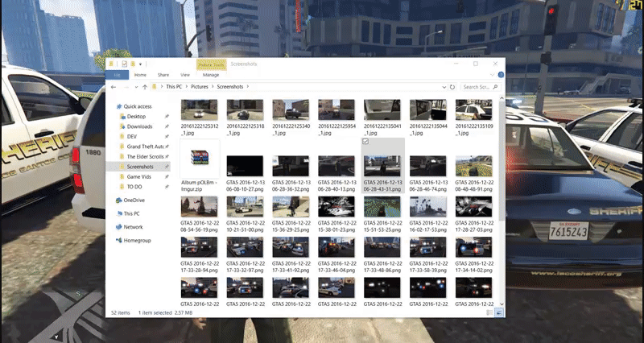Click the file list vertical scrollbar

[501, 160]
